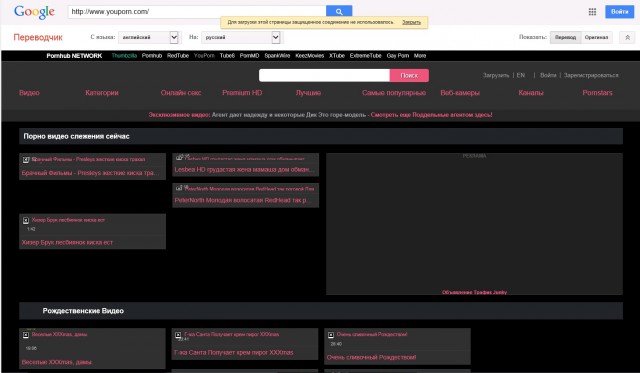Viewport: 640px width, 373px height.
Task: Switch site language via EN link
Action: [x=521, y=75]
